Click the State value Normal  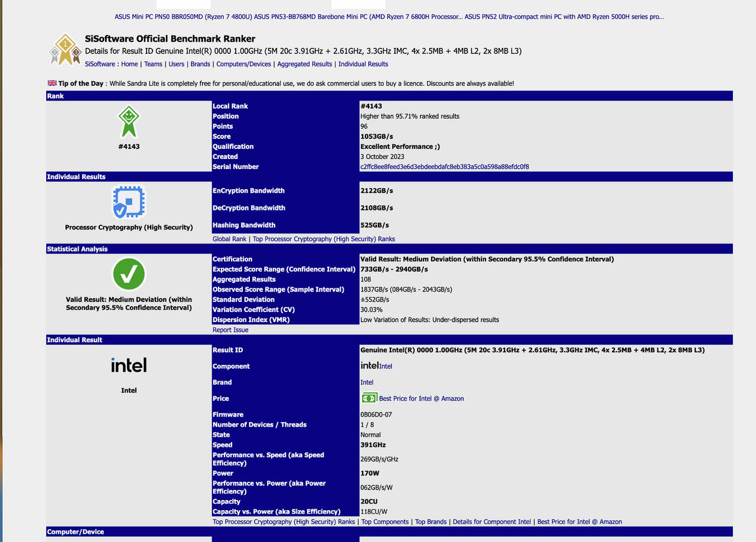pyautogui.click(x=370, y=435)
